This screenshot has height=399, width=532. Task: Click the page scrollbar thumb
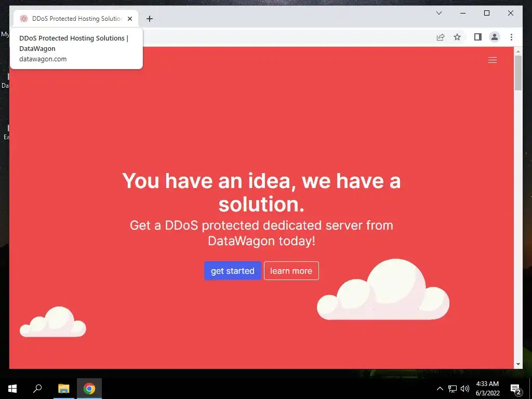[x=518, y=73]
